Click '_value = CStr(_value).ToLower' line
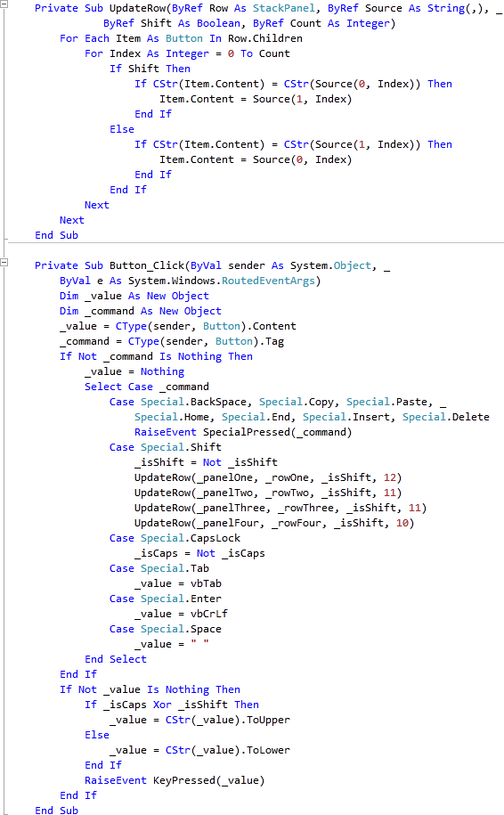Image resolution: width=504 pixels, height=815 pixels. click(199, 749)
